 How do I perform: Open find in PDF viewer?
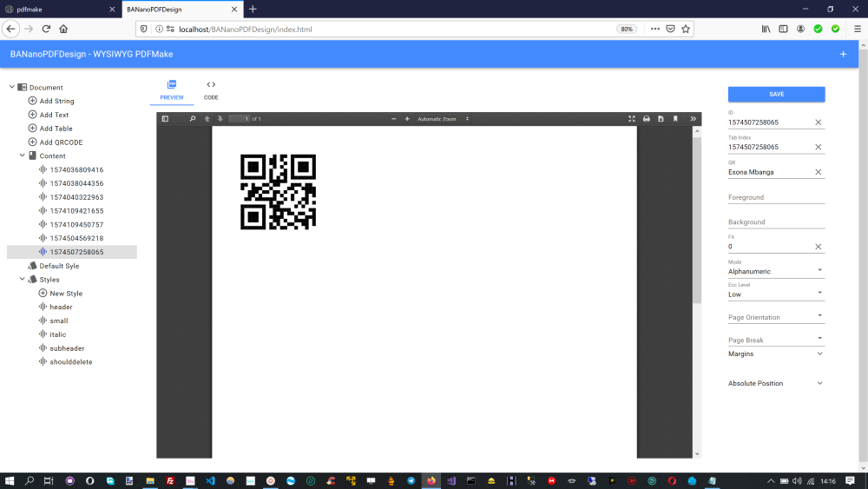pos(192,118)
